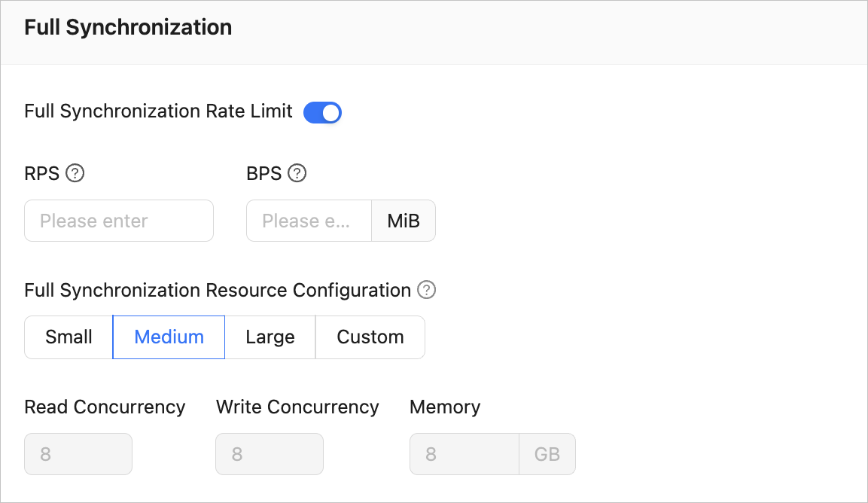
Task: Open the Resource Configuration help tooltip icon
Action: (x=427, y=290)
